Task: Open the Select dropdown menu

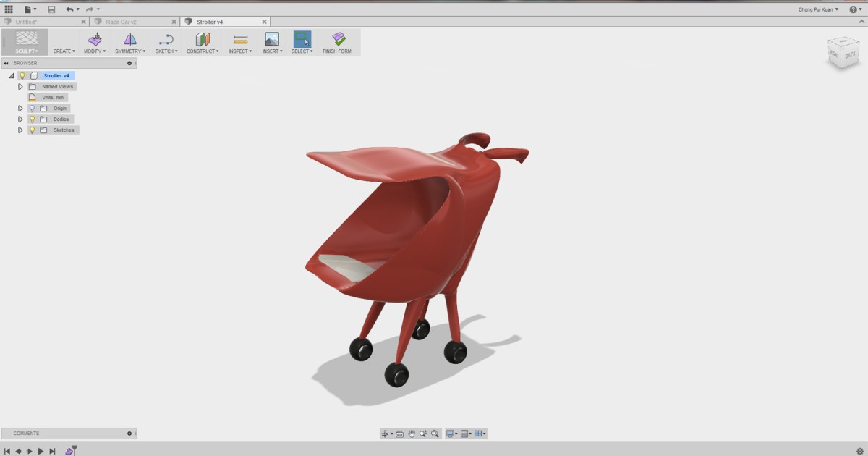Action: coord(302,51)
